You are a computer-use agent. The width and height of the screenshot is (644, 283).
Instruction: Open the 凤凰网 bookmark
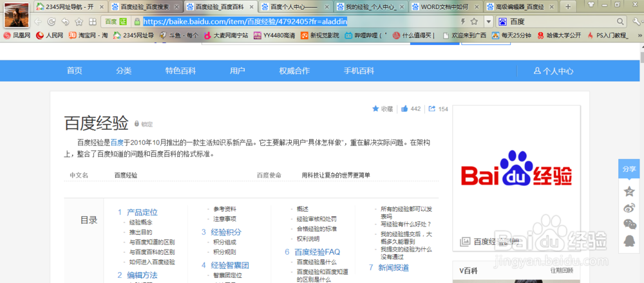(x=17, y=35)
